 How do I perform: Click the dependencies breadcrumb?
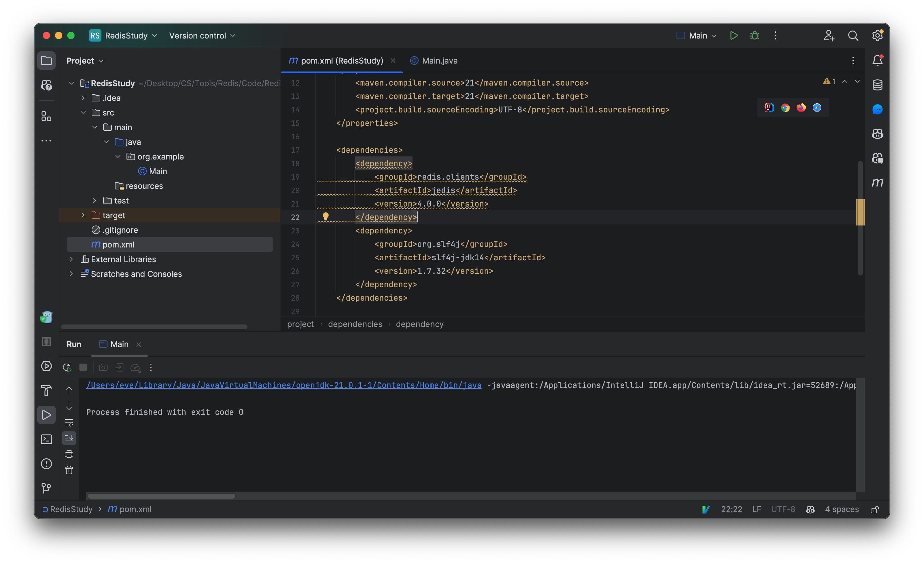pos(355,324)
